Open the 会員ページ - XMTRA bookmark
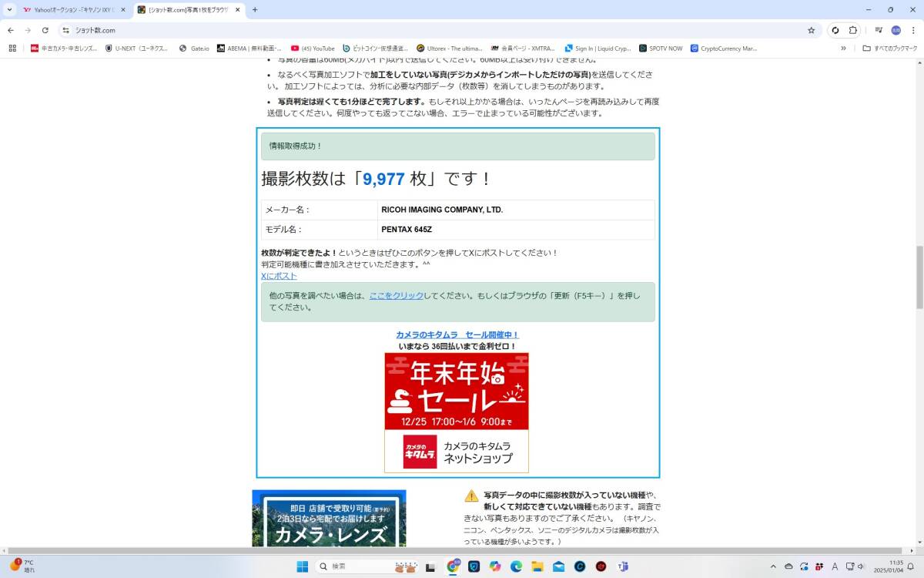The width and height of the screenshot is (924, 578). click(523, 48)
